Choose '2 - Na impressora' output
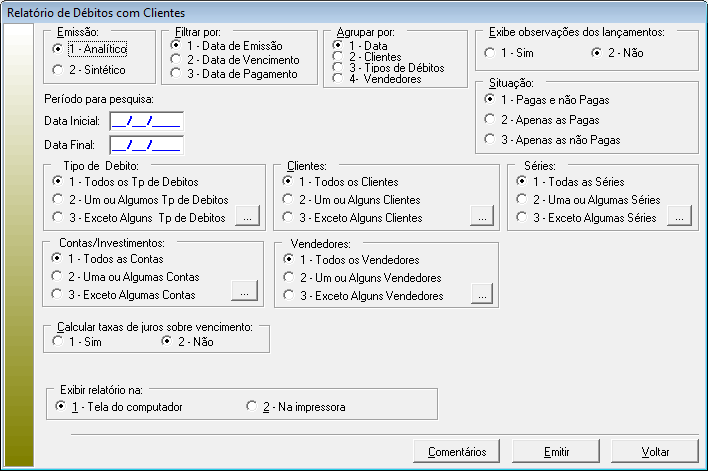Viewport: 708px width, 471px height. pyautogui.click(x=252, y=406)
